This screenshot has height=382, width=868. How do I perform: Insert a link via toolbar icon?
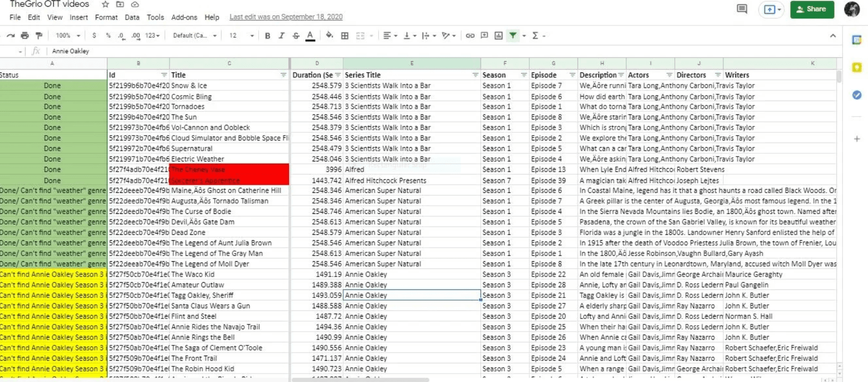(470, 36)
